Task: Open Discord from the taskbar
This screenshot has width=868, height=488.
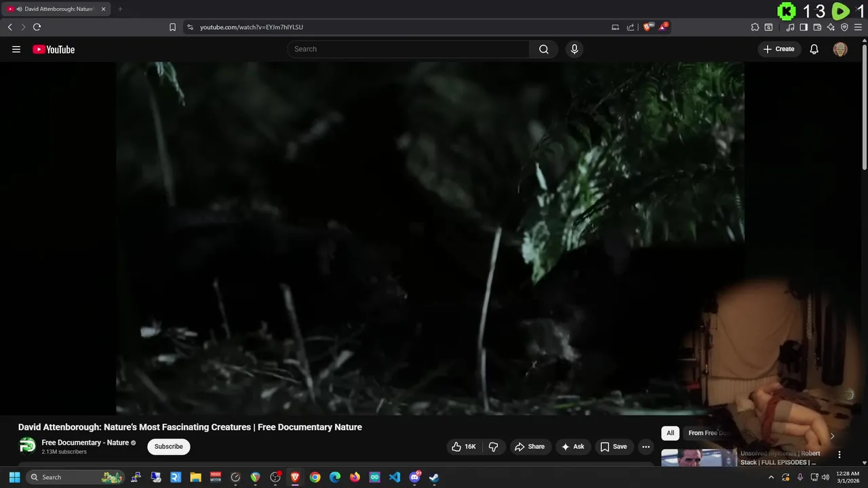Action: [x=414, y=477]
